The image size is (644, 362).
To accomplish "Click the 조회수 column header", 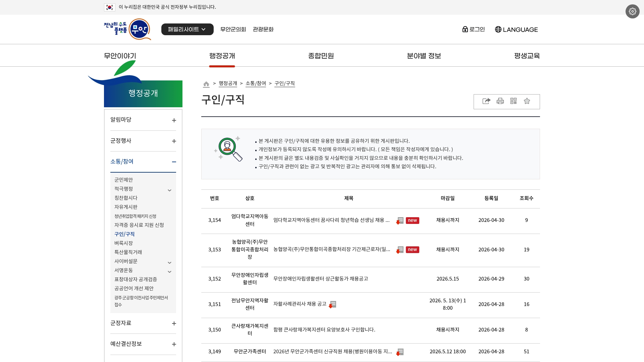I will click(526, 198).
